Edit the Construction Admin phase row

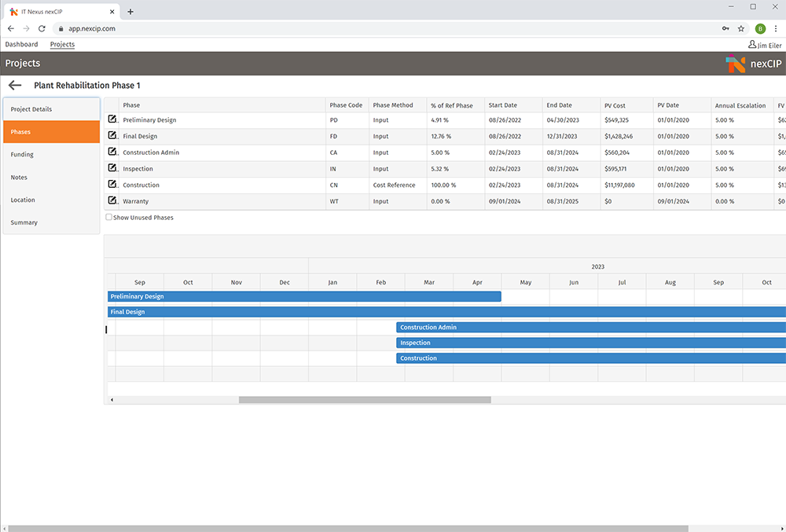(112, 152)
